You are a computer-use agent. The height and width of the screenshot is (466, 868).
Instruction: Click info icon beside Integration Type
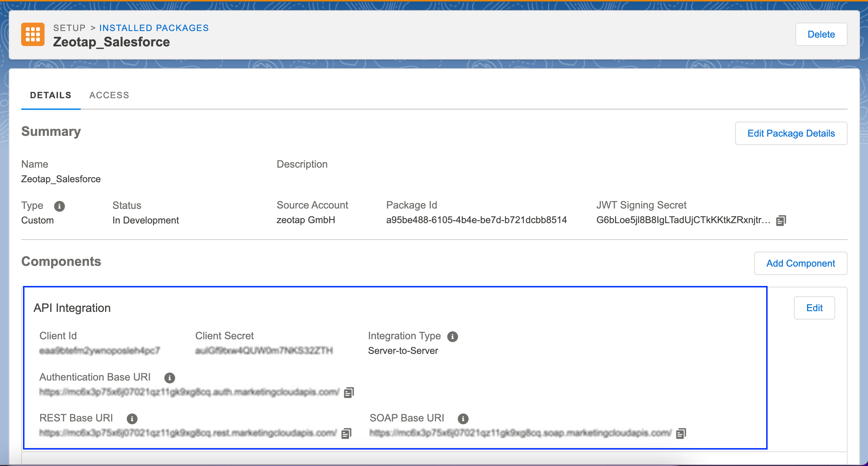point(452,336)
